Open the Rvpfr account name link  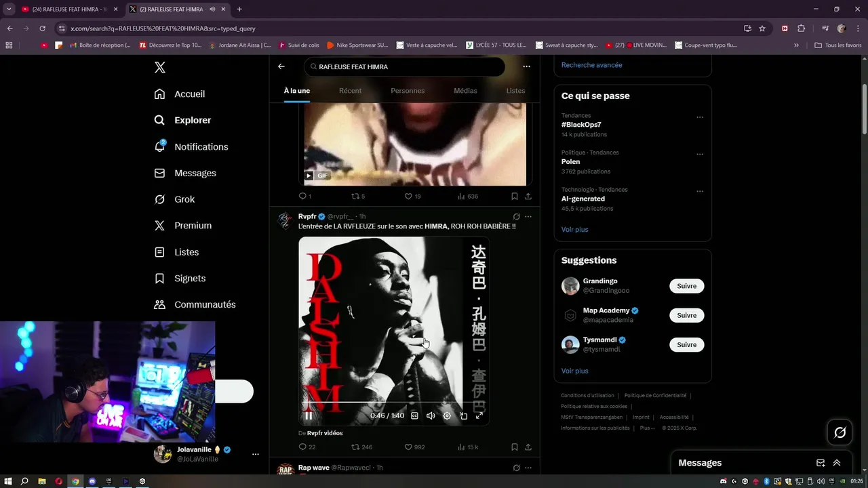[307, 216]
